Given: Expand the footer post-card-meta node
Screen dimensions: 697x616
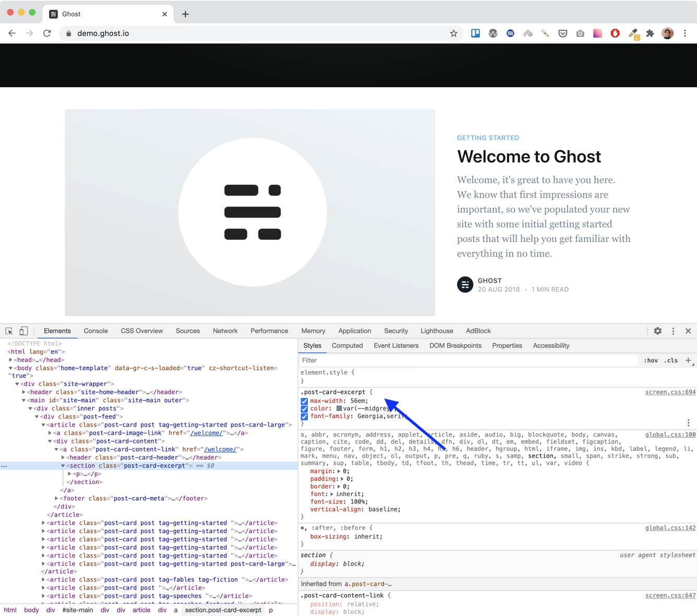Looking at the screenshot, I should [x=56, y=499].
